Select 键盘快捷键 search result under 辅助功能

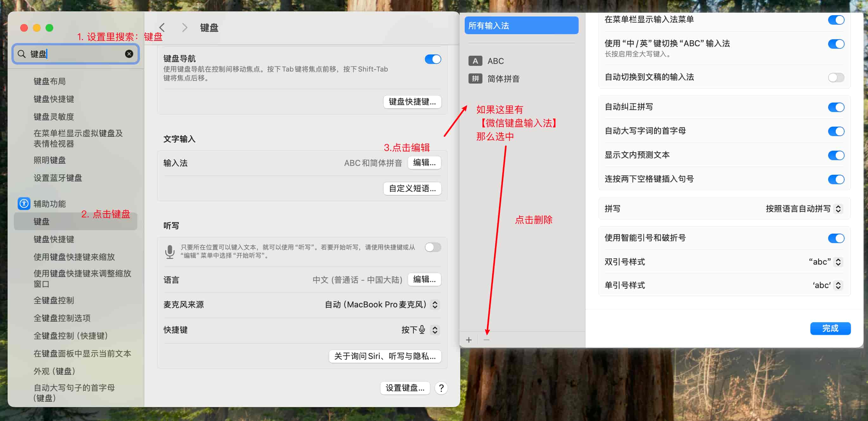(54, 239)
